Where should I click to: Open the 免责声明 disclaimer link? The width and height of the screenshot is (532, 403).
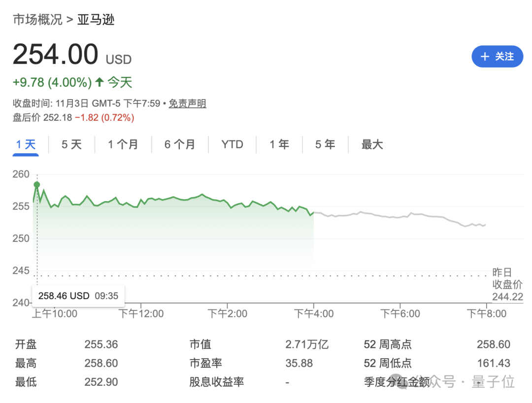tap(187, 103)
